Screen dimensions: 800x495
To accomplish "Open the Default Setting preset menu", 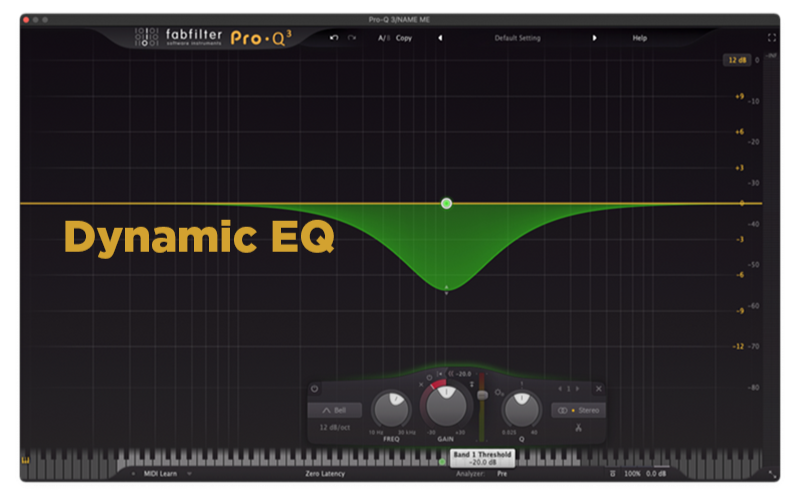I will pyautogui.click(x=517, y=38).
